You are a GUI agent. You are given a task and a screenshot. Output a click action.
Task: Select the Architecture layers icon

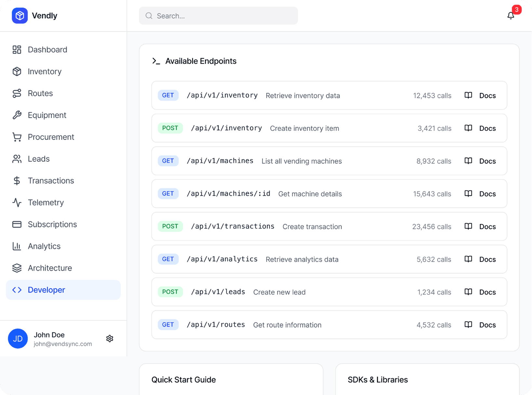tap(17, 268)
